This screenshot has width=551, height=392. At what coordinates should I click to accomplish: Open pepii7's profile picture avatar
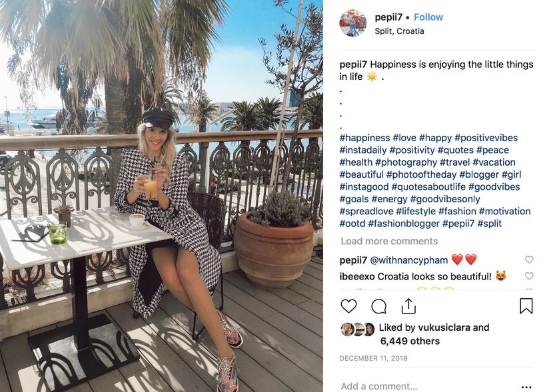tap(353, 23)
